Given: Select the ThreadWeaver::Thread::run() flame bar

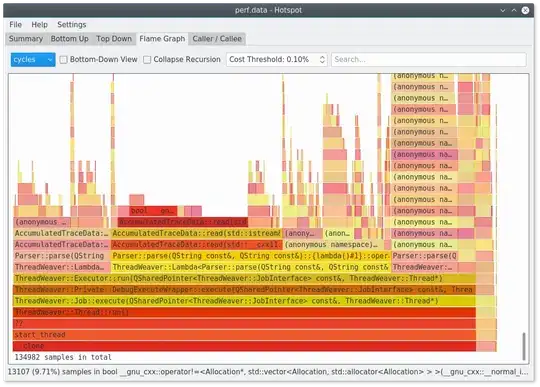Looking at the screenshot, I should pyautogui.click(x=245, y=312).
